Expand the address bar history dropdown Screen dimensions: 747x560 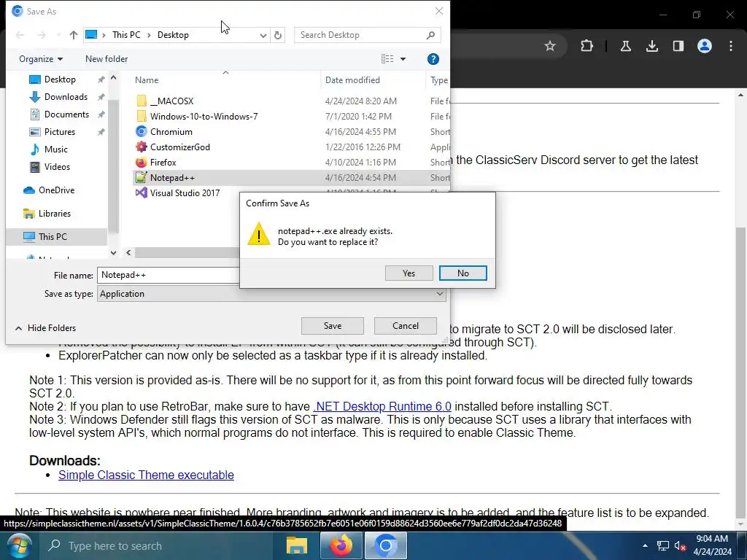click(263, 35)
